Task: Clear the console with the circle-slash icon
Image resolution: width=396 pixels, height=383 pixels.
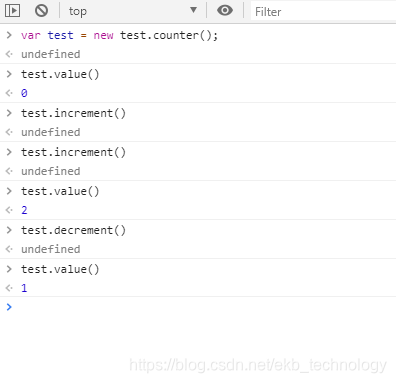Action: [41, 11]
